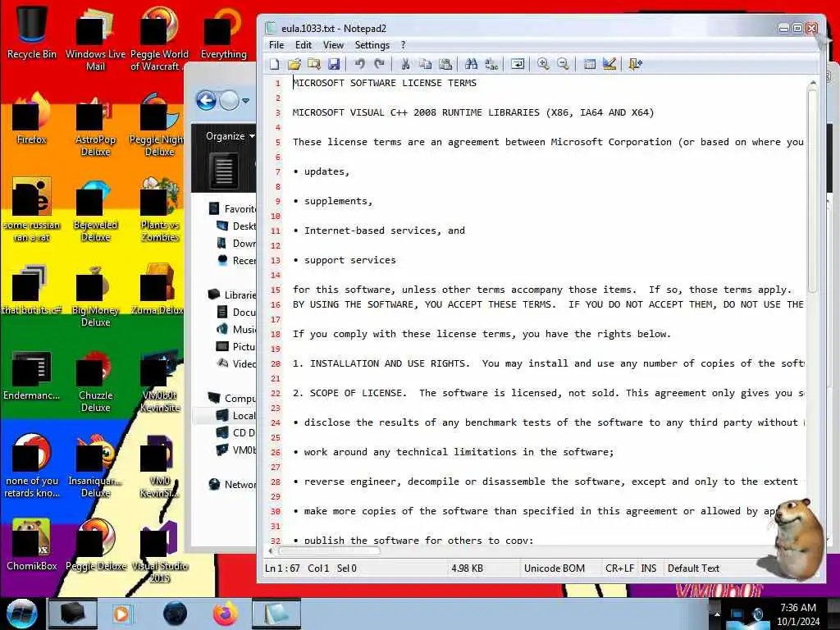Select the Everything desktop icon
This screenshot has width=840, height=630.
click(x=223, y=31)
